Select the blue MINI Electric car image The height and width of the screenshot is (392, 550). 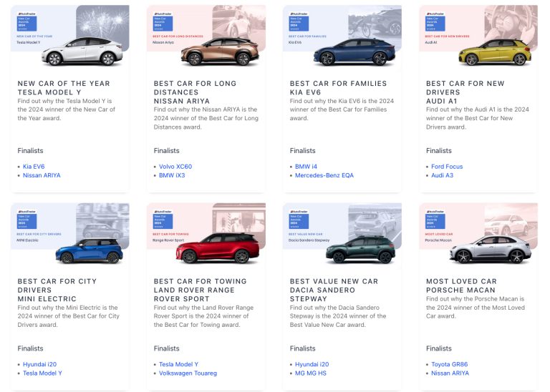click(89, 251)
